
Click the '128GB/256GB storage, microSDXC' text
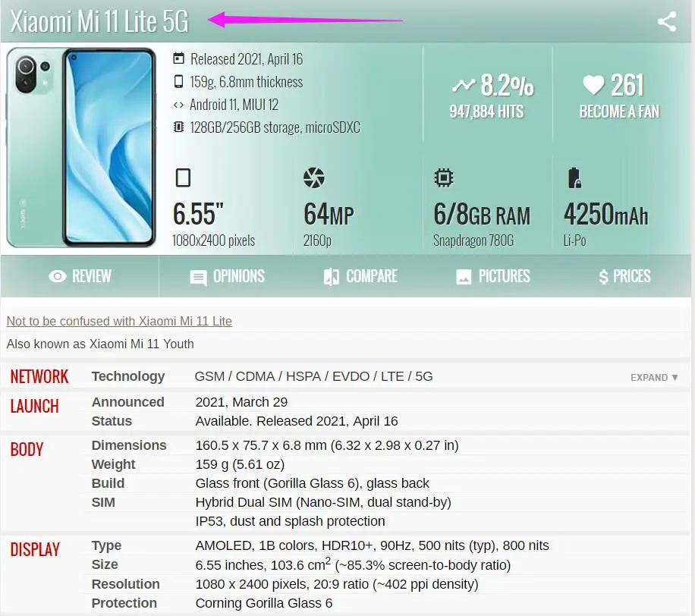(x=275, y=127)
